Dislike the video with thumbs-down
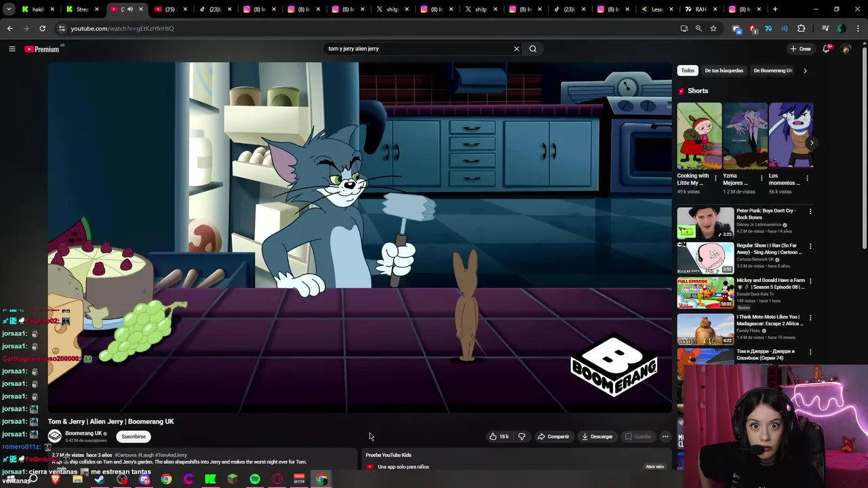This screenshot has width=868, height=488. point(521,436)
